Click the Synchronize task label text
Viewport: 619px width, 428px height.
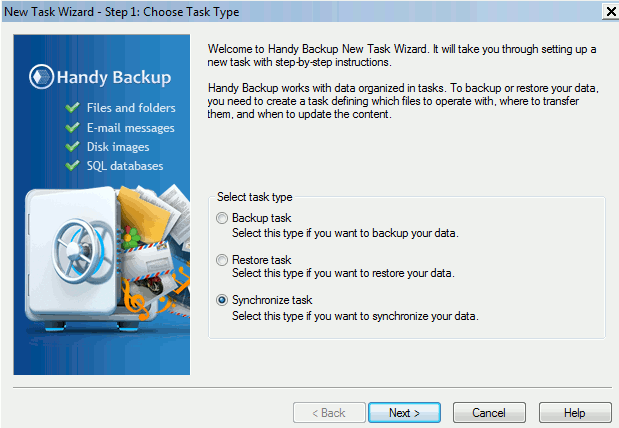[272, 300]
